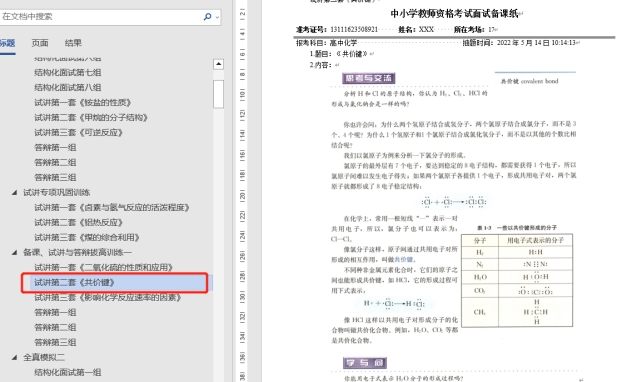Click the navigation search input field

[x=101, y=17]
